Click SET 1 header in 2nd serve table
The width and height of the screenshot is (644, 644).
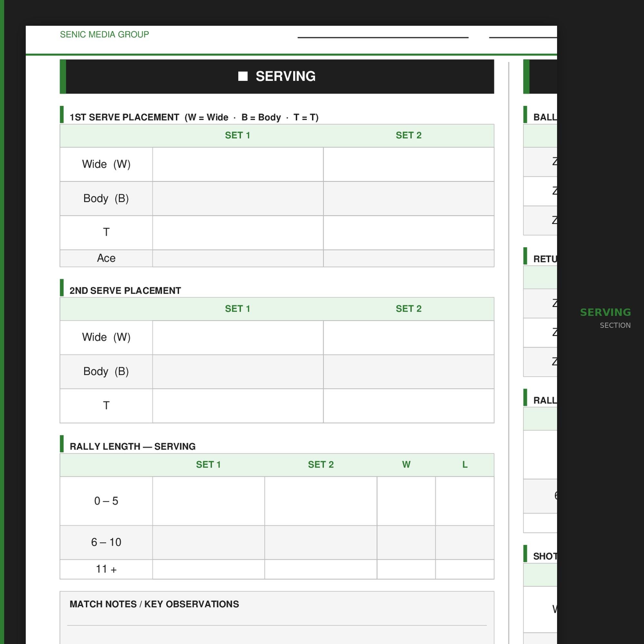pyautogui.click(x=238, y=309)
